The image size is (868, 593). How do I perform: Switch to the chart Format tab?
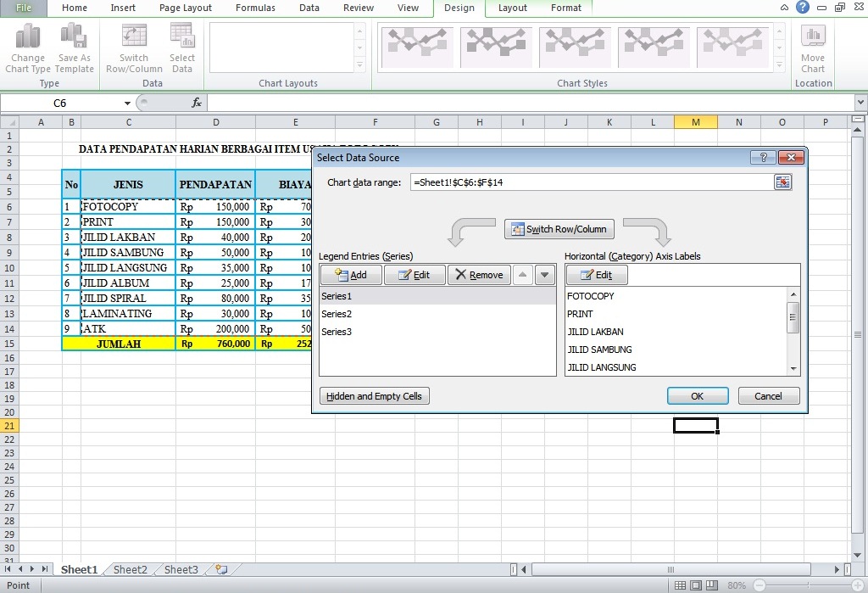pos(565,8)
